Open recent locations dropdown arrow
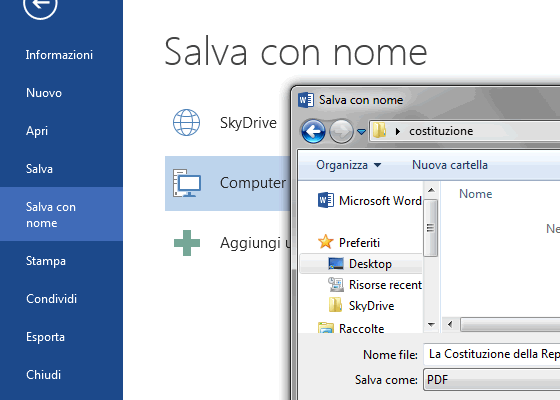The width and height of the screenshot is (560, 400). (x=361, y=132)
